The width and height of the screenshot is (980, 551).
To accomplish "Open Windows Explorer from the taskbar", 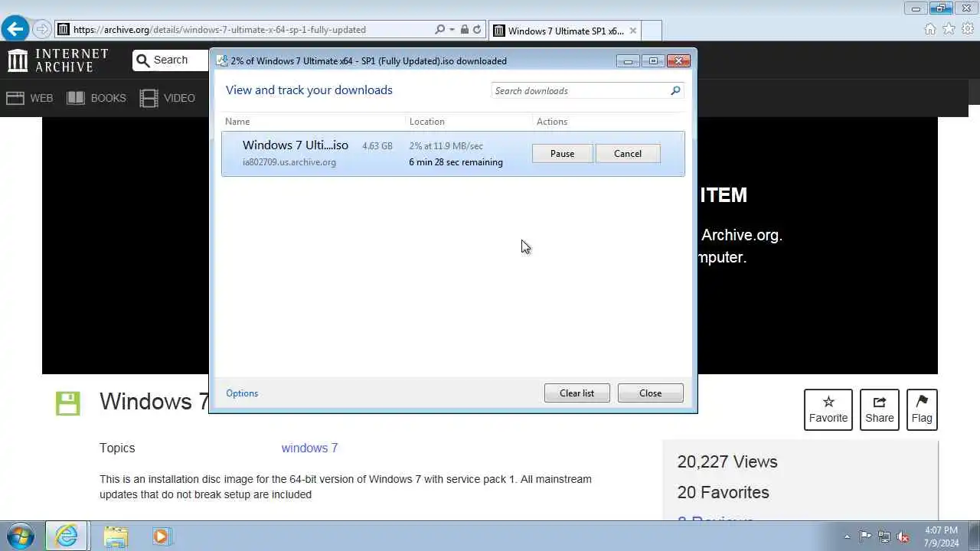I will (115, 536).
